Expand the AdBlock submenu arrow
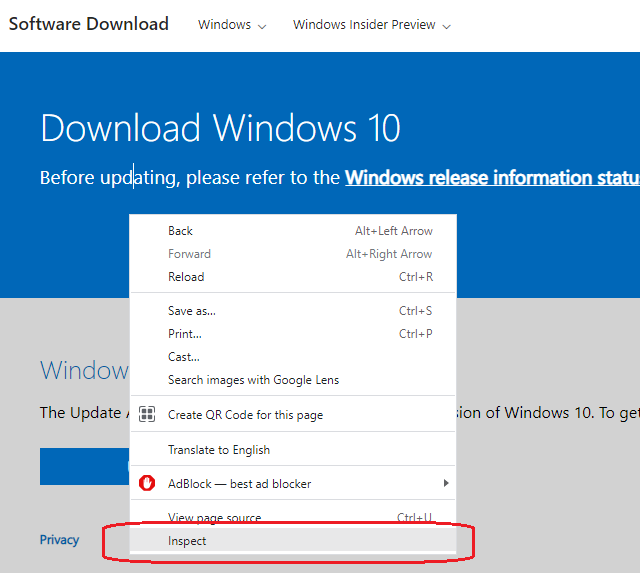The width and height of the screenshot is (640, 580). [x=446, y=483]
